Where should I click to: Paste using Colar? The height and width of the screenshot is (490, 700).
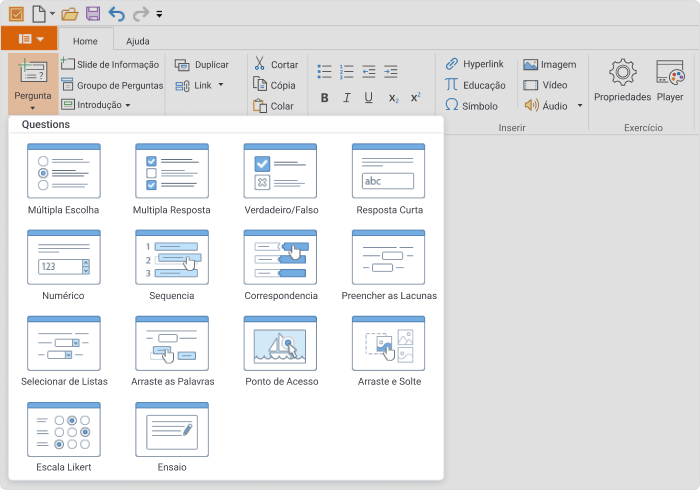pyautogui.click(x=273, y=106)
